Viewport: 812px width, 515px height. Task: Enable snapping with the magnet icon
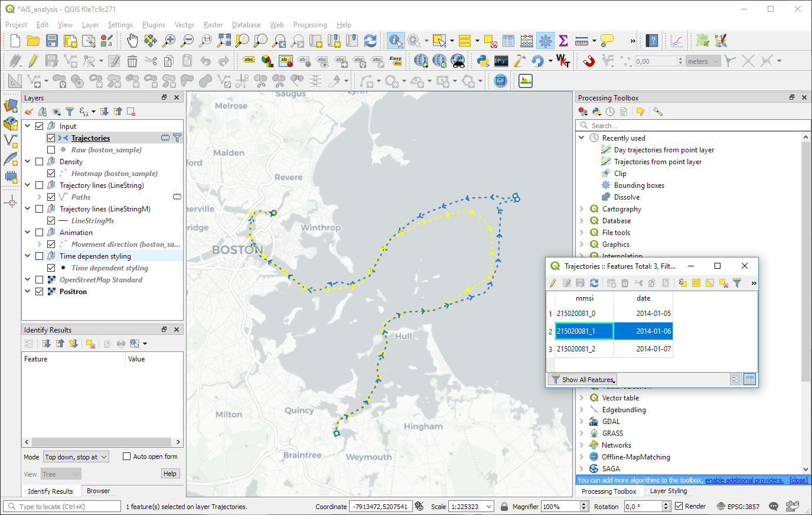click(x=589, y=61)
